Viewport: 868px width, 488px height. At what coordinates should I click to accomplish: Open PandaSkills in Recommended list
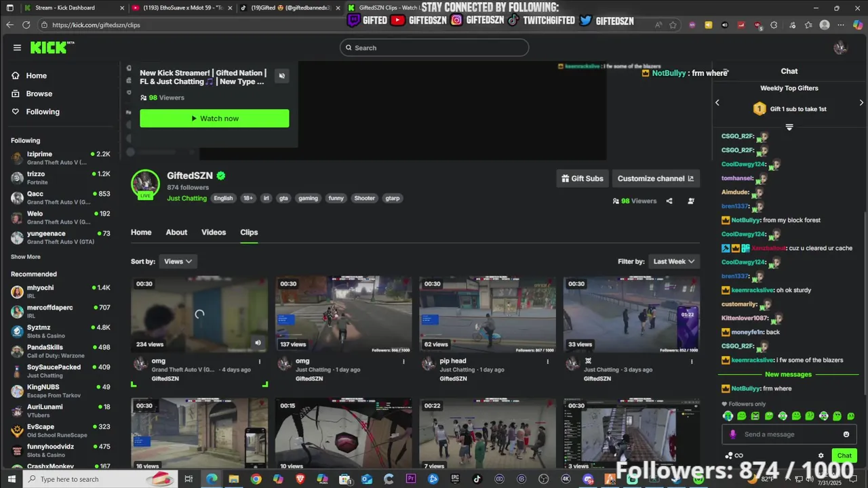(x=60, y=351)
